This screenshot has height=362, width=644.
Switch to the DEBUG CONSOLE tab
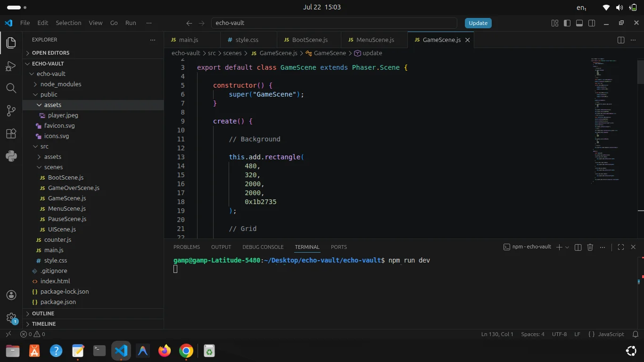(x=263, y=247)
